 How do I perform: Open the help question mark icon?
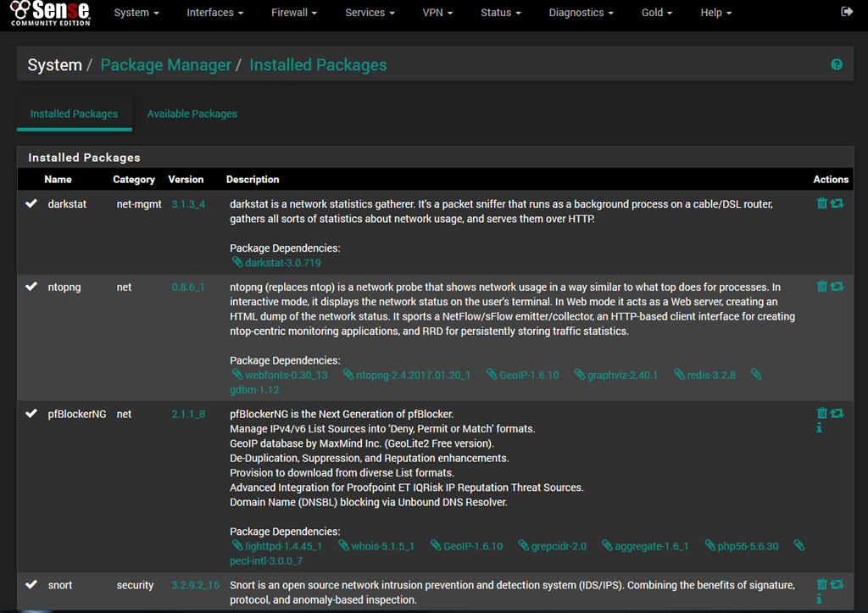tap(837, 64)
